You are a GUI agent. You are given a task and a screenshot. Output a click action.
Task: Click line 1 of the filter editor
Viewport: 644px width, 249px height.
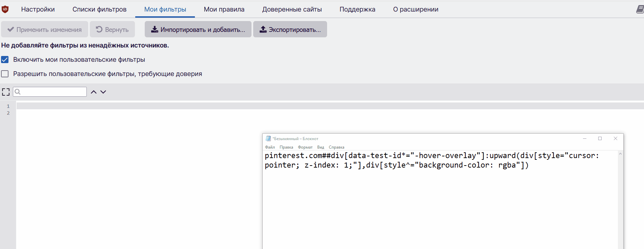[330, 106]
